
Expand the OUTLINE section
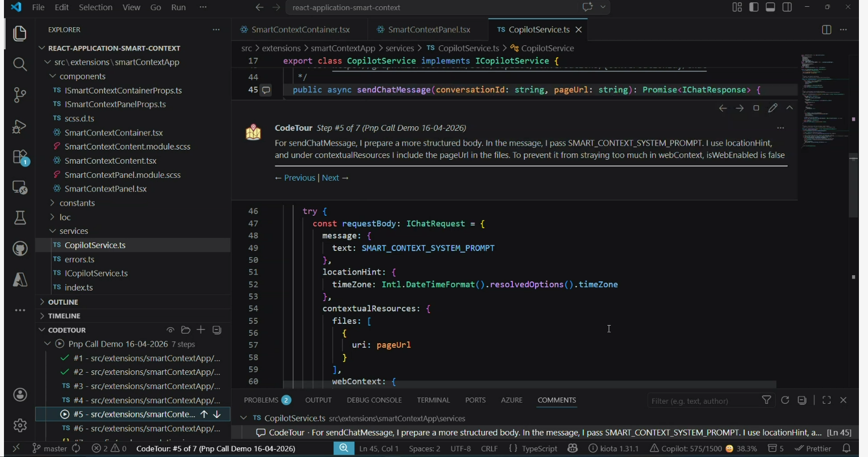click(x=63, y=302)
